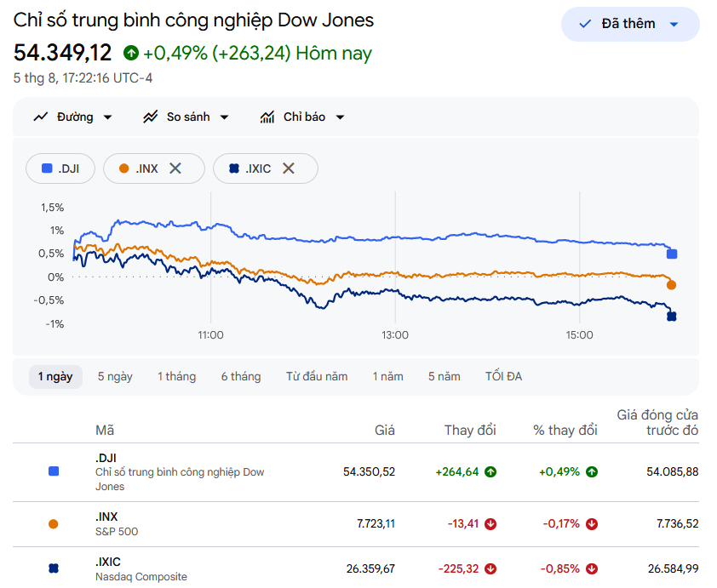The height and width of the screenshot is (588, 717).
Task: Open the Đường chart type dropdown
Action: coord(72,117)
